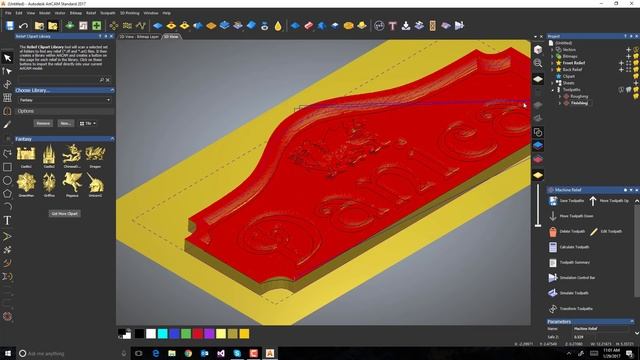Click the Save icon in main toolbar
640x360 pixels.
[10, 26]
